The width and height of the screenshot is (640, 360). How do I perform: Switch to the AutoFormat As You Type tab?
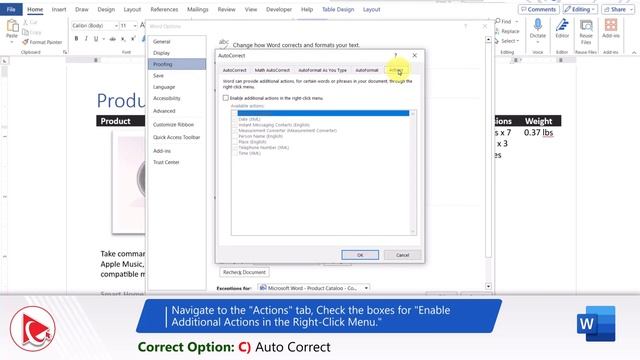tap(322, 70)
